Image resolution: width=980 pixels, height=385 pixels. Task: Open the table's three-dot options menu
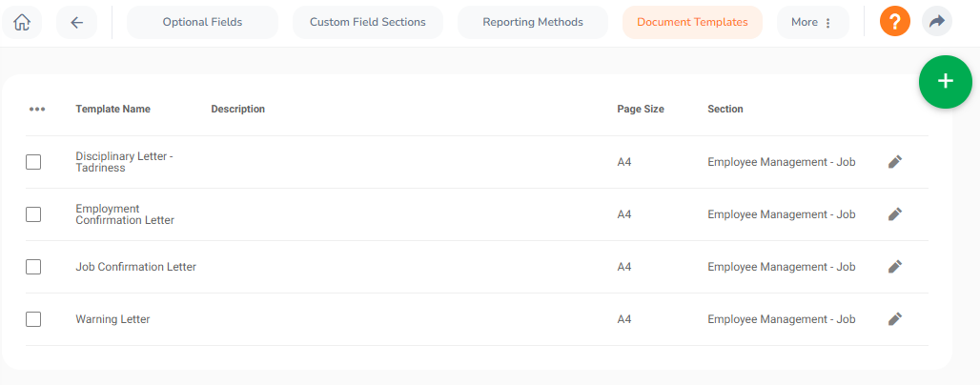point(37,109)
